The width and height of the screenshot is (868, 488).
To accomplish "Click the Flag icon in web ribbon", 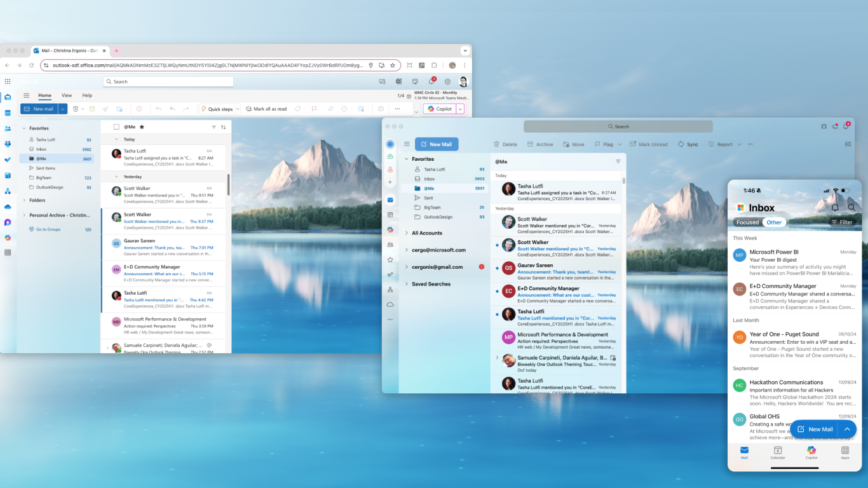I will point(314,109).
